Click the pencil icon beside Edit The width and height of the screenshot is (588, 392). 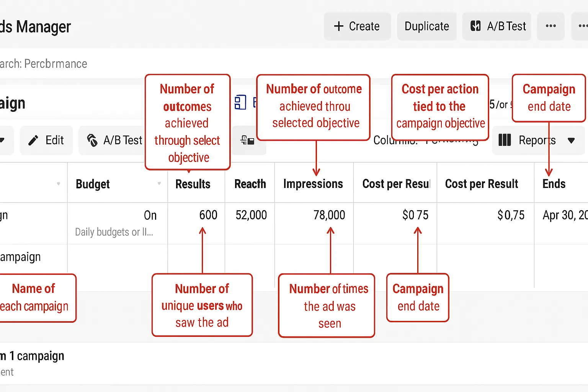click(x=33, y=140)
